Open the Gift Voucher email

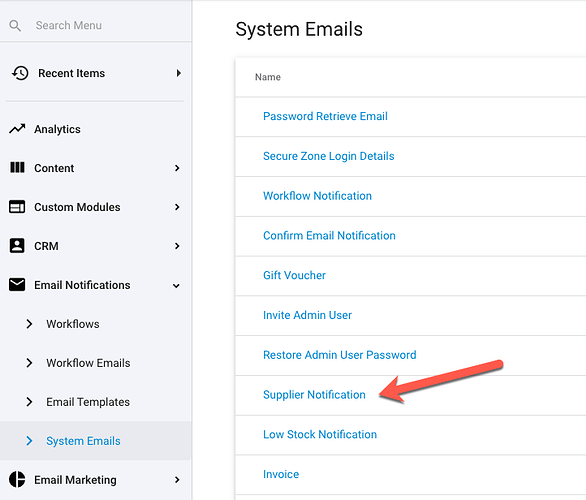[x=294, y=275]
